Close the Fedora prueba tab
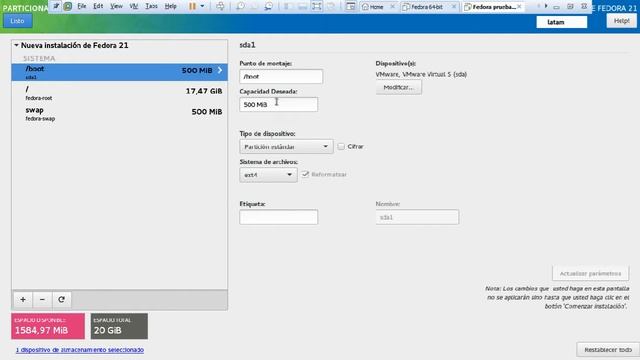The image size is (640, 360). (x=519, y=7)
